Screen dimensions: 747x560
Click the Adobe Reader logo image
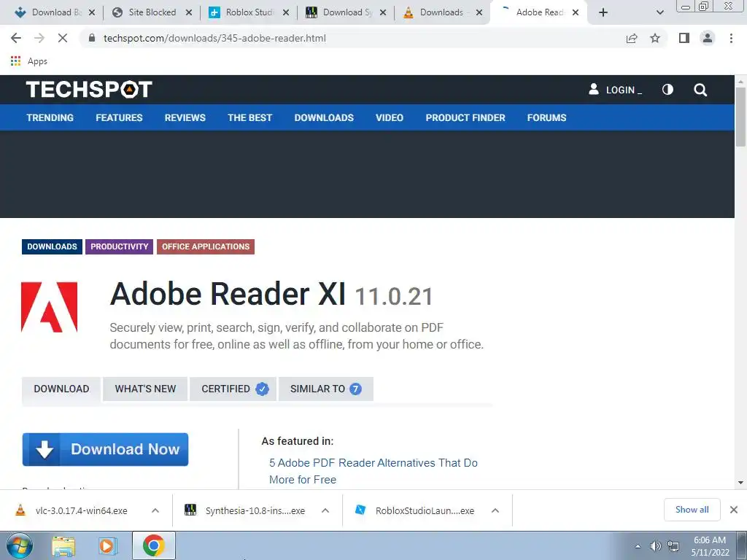[x=49, y=307]
